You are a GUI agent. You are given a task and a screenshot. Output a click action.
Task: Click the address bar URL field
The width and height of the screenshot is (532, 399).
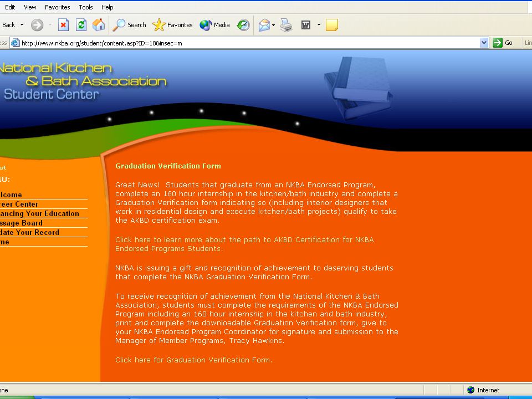[x=249, y=43]
